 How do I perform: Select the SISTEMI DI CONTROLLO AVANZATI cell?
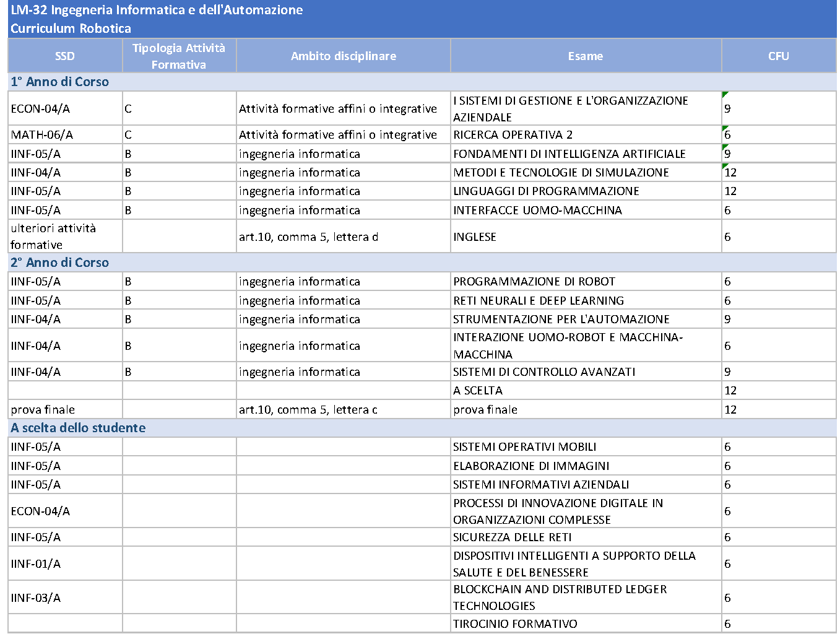coord(586,372)
